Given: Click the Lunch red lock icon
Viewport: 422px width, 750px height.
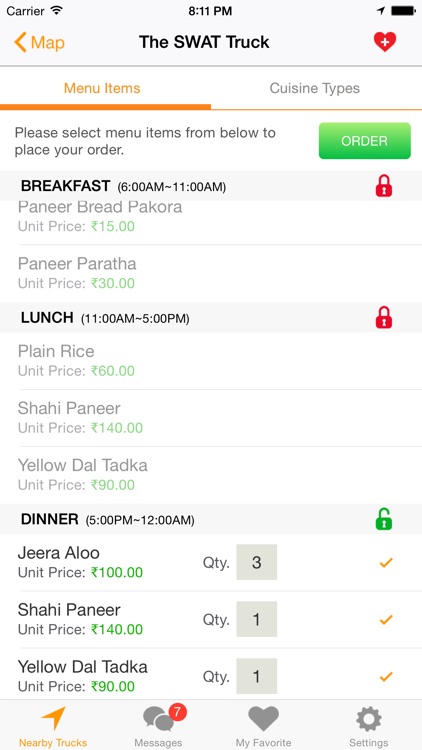Looking at the screenshot, I should click(x=384, y=318).
